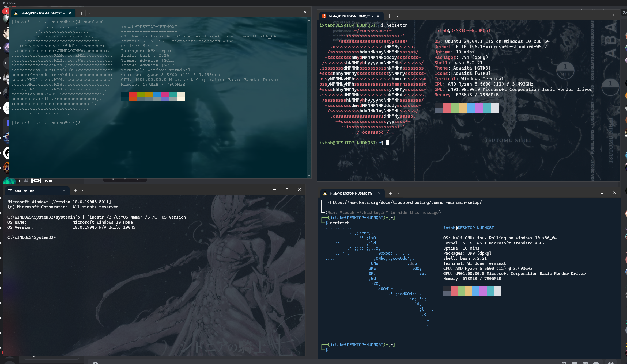Close the Ubuntu terminal tab
Viewport: 627px width, 364px height.
click(x=378, y=16)
